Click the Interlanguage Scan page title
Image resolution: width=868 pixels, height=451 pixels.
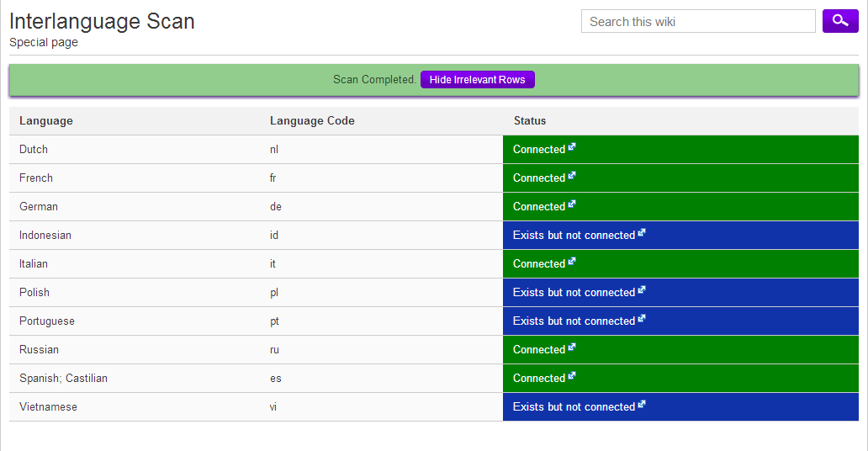pyautogui.click(x=102, y=22)
